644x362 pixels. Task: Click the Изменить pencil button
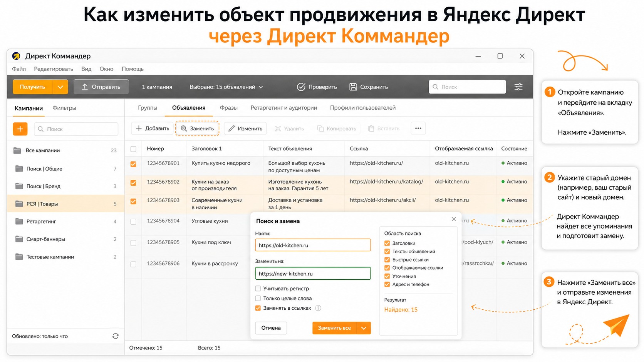(245, 128)
